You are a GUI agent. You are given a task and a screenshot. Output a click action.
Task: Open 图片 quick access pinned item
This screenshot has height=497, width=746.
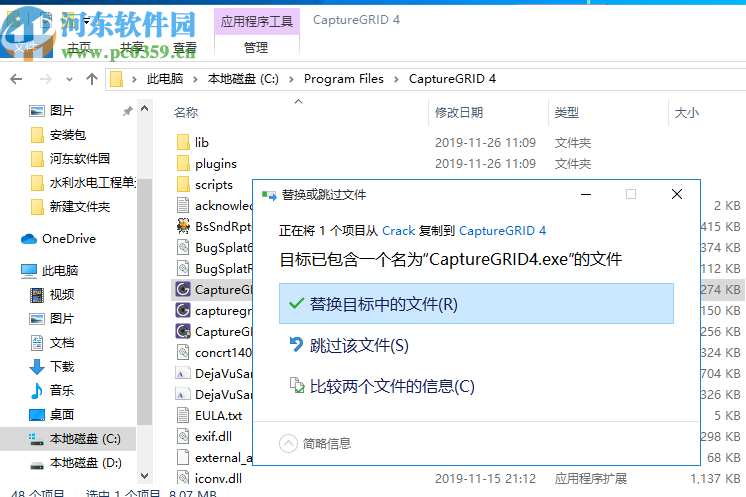62,111
